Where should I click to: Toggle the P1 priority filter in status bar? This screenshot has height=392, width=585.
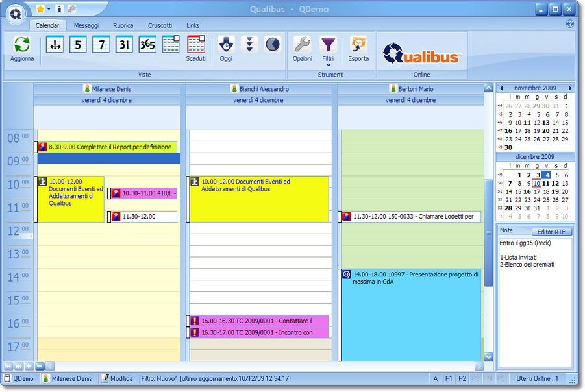449,378
